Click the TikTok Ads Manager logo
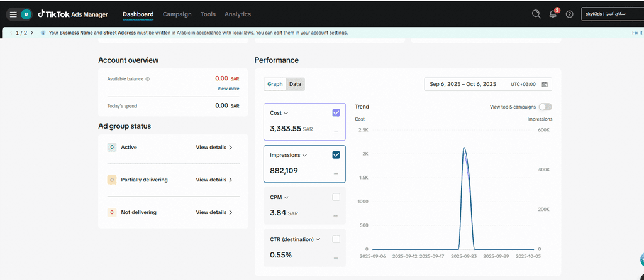 (72, 14)
